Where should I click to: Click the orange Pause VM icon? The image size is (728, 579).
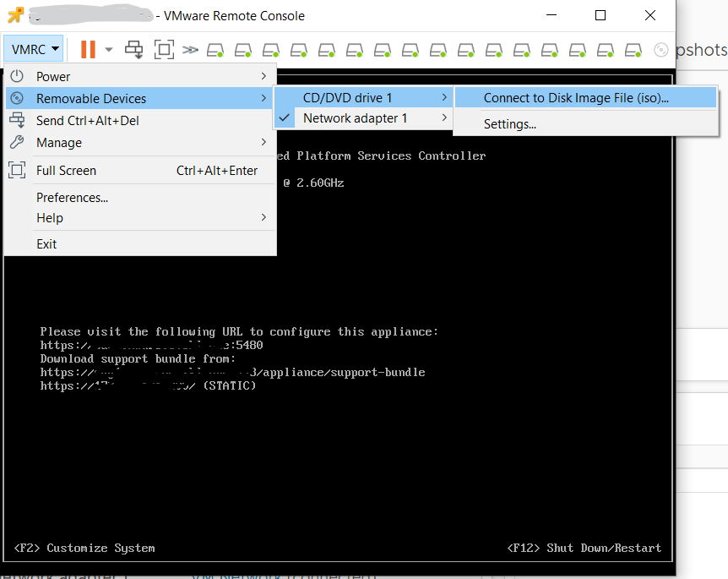[x=88, y=49]
